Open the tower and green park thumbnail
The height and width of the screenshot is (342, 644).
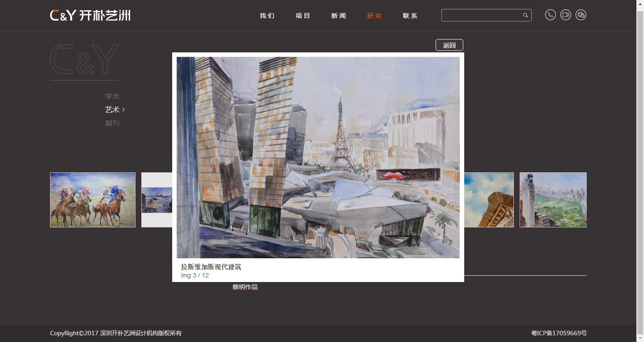click(x=553, y=200)
